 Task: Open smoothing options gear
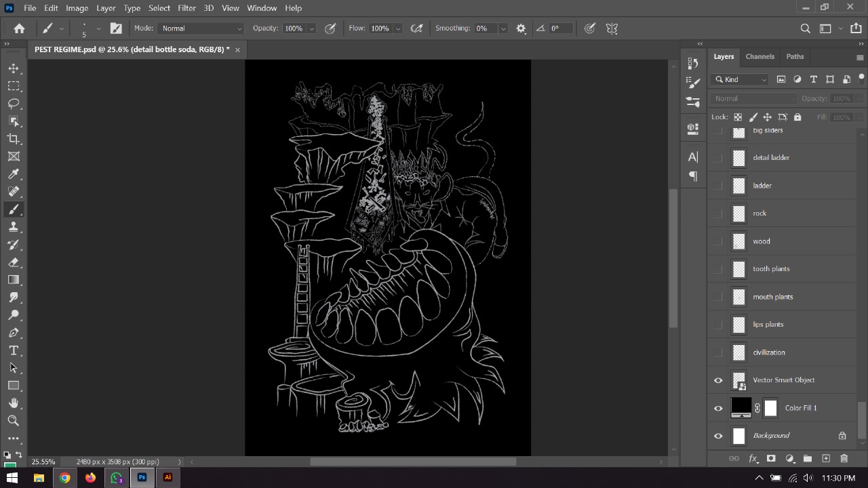(x=521, y=28)
